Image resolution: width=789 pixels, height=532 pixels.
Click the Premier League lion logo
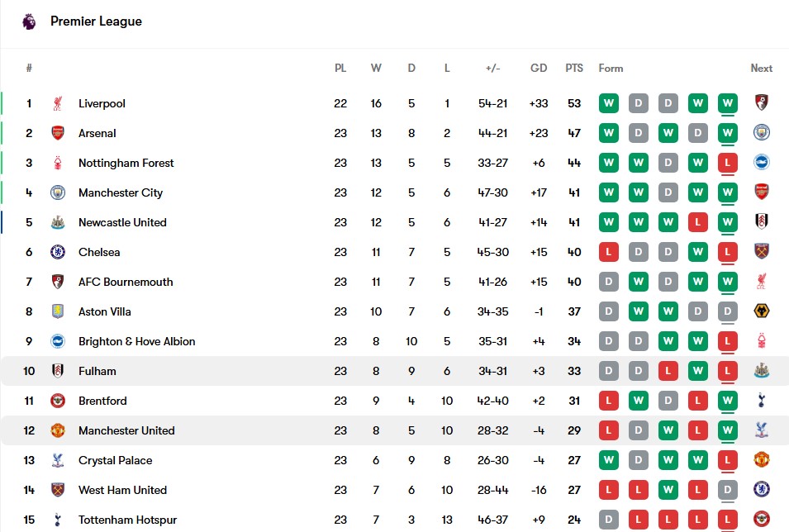pos(29,21)
